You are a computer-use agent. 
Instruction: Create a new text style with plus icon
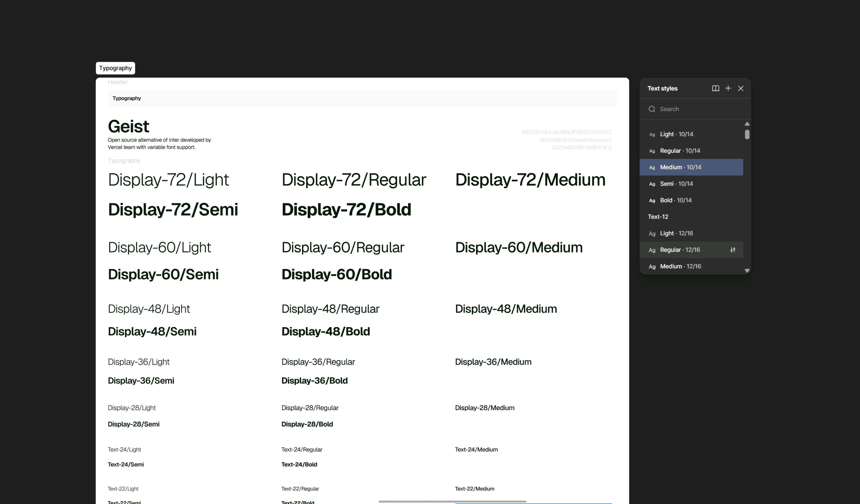click(728, 88)
